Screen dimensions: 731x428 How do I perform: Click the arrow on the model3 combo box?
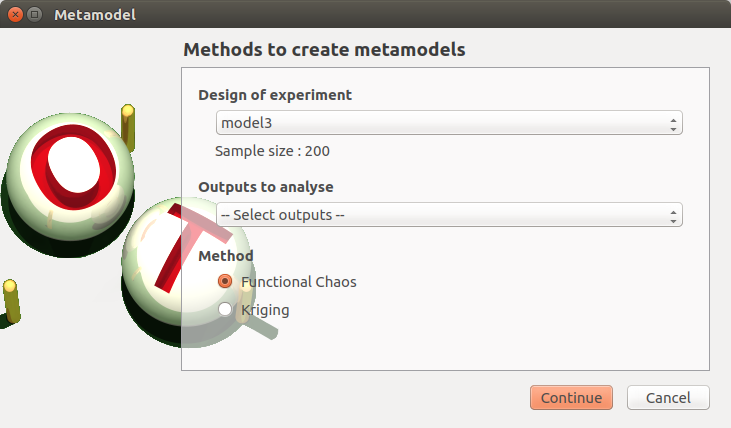click(x=673, y=123)
